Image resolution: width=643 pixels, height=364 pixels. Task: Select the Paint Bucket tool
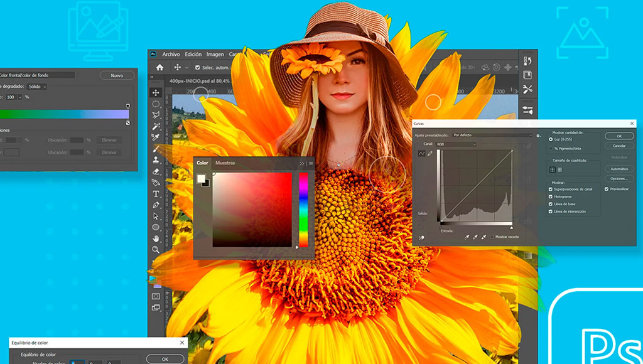(x=156, y=183)
